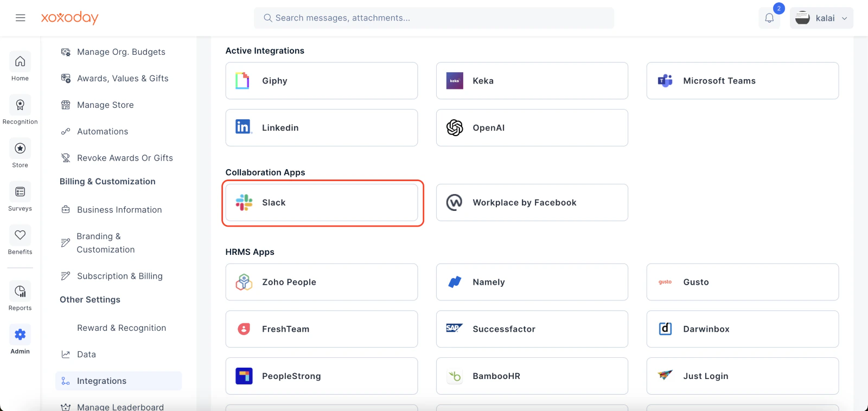The image size is (868, 411).
Task: Open the Gusto HRMS app
Action: point(743,282)
